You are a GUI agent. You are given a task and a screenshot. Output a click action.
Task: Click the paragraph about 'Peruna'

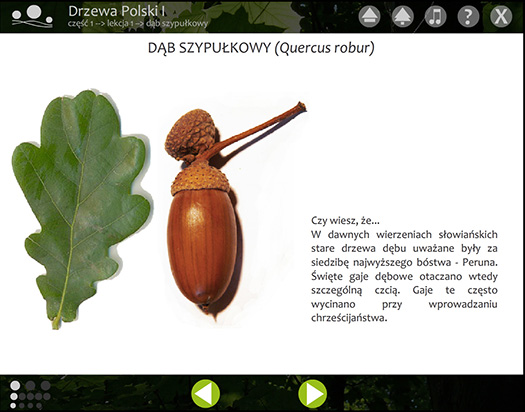(x=404, y=276)
